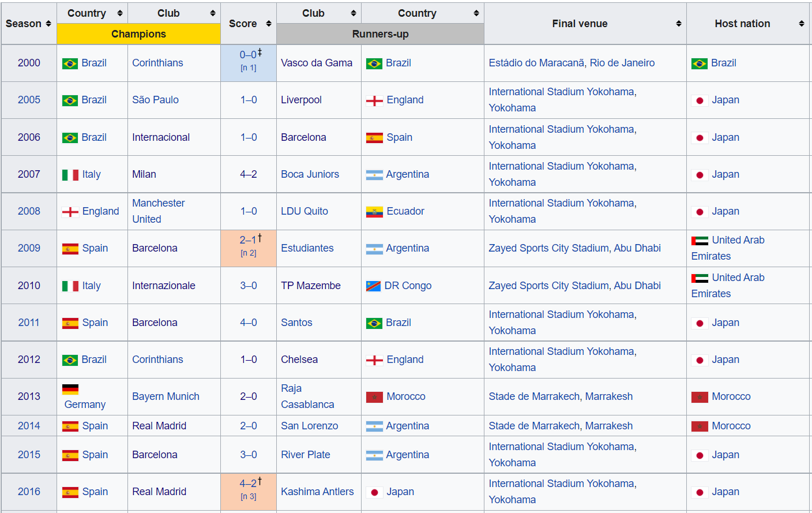Image resolution: width=812 pixels, height=513 pixels.
Task: Open the Estudiantes club link
Action: [307, 248]
